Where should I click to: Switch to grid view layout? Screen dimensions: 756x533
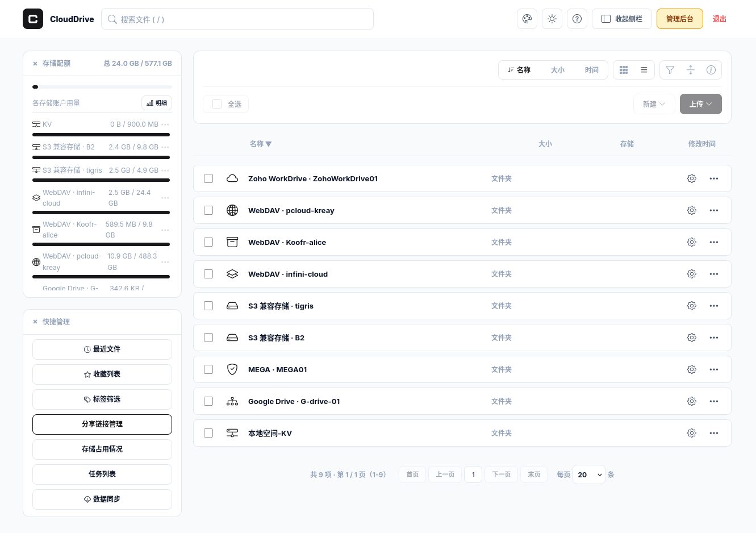(x=624, y=70)
